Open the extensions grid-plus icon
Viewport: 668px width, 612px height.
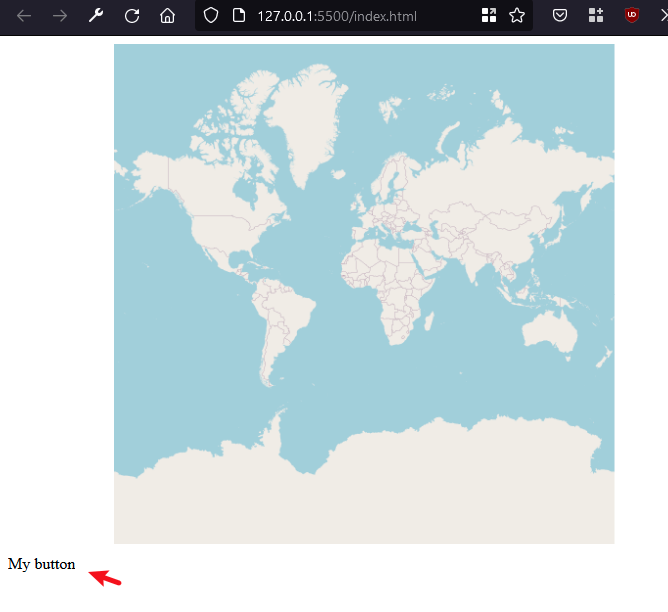coord(596,15)
